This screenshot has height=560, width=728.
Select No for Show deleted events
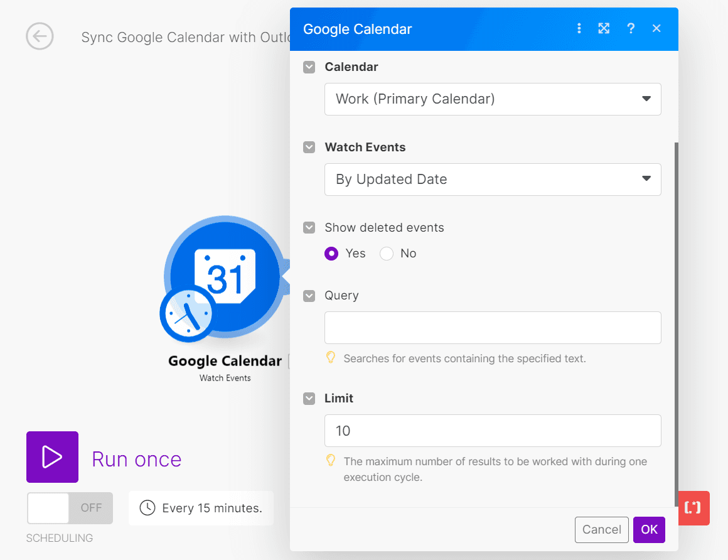pos(386,254)
